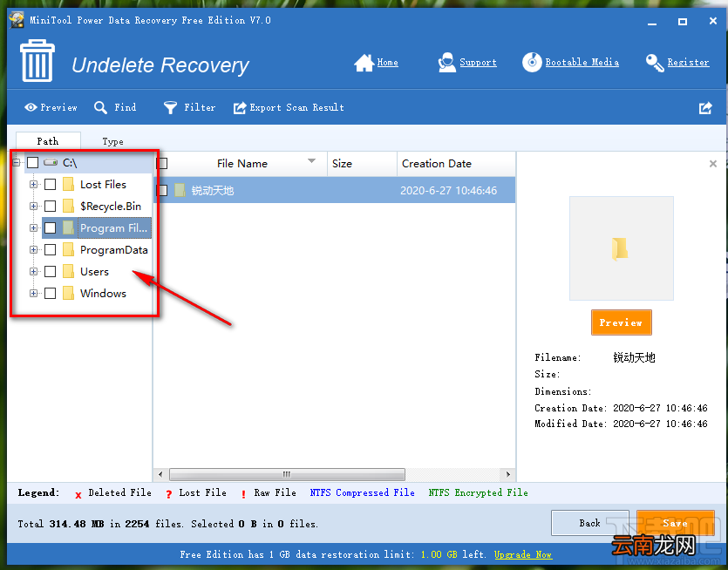Click the Find magnifier icon

(100, 108)
